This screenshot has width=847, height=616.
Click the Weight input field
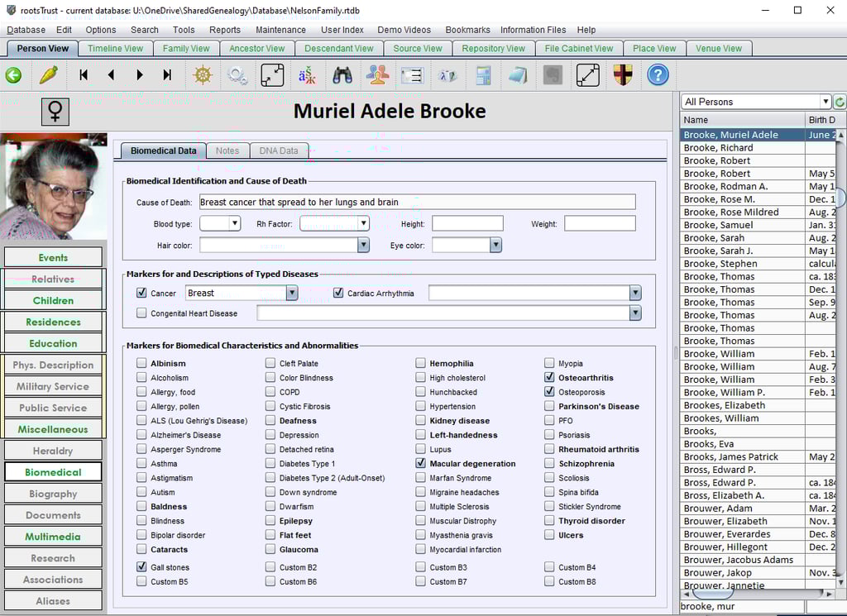(600, 223)
